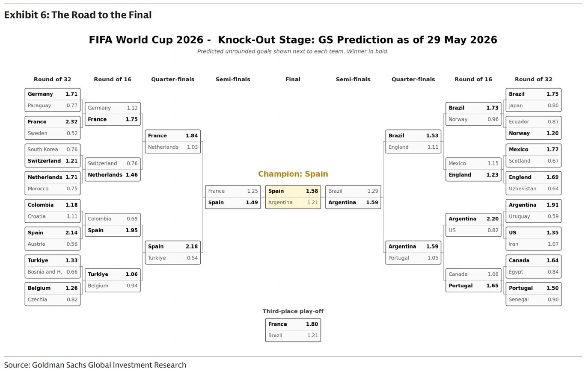Select the highlighted Spain vs Argentina final box
This screenshot has width=588, height=371.
tap(293, 197)
